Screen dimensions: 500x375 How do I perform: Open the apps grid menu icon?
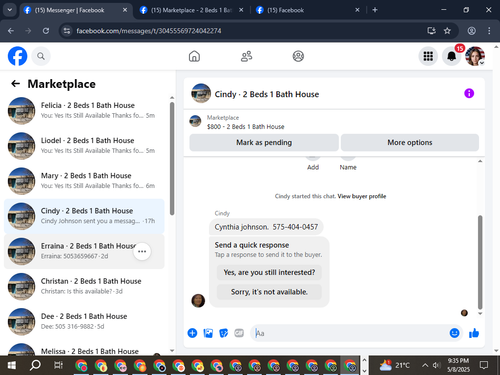(428, 56)
